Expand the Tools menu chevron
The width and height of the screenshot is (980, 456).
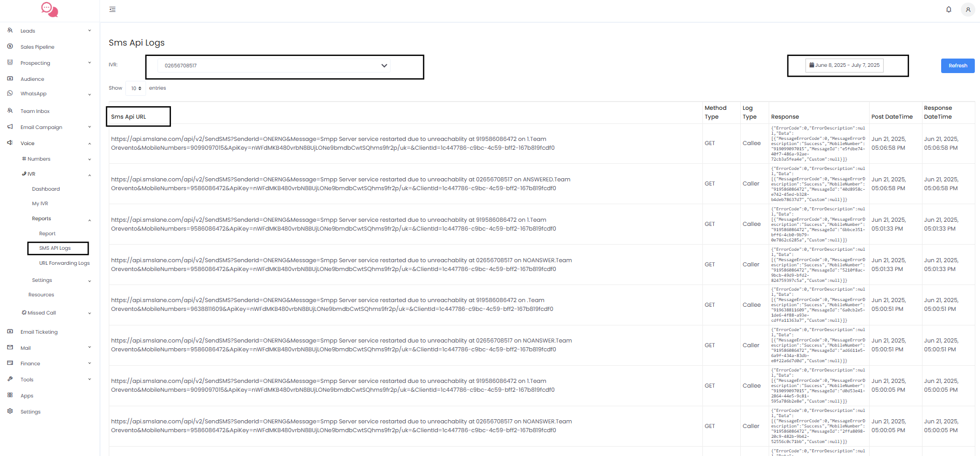click(90, 379)
